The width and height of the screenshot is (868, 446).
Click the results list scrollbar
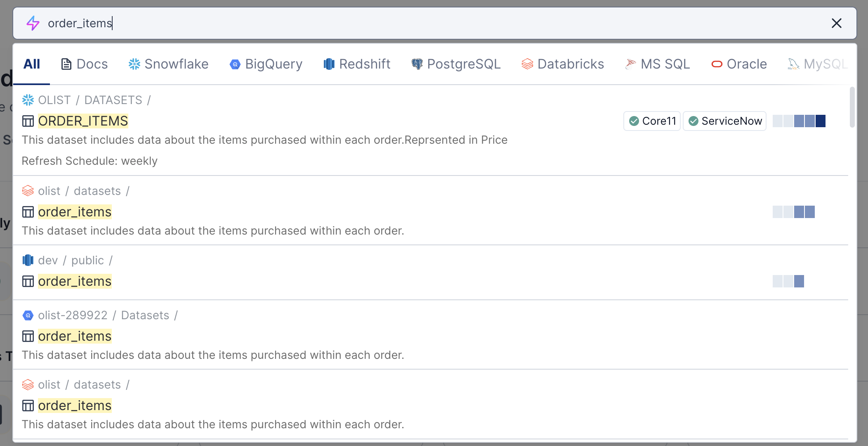pyautogui.click(x=852, y=107)
